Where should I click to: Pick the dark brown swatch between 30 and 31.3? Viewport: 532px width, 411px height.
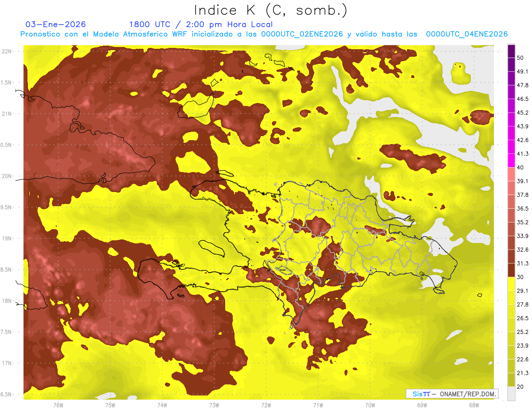click(511, 270)
